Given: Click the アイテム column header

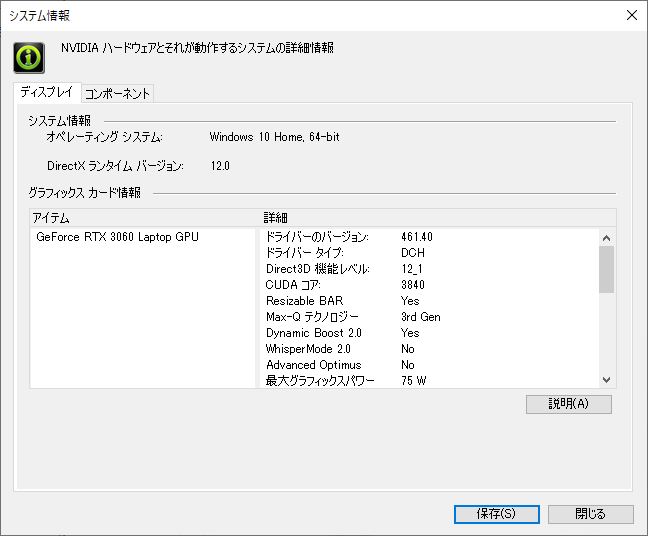Looking at the screenshot, I should [x=51, y=217].
